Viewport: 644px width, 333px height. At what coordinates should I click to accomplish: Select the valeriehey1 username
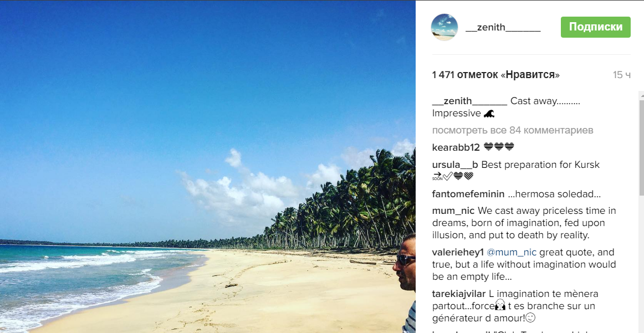click(458, 252)
